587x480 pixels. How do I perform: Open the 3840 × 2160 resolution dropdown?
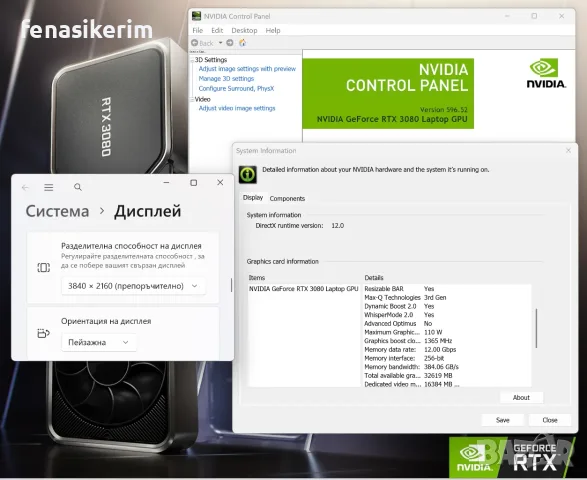pyautogui.click(x=133, y=286)
